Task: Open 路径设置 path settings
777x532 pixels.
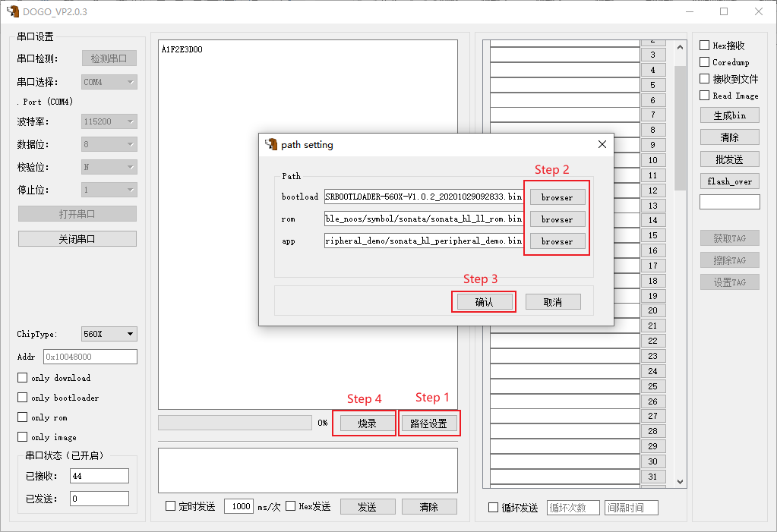Action: click(428, 423)
